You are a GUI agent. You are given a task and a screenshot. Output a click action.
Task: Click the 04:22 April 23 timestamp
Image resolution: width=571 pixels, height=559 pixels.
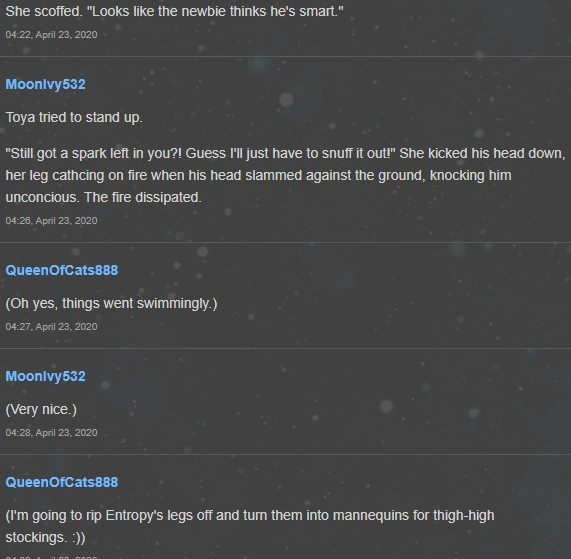tap(51, 35)
